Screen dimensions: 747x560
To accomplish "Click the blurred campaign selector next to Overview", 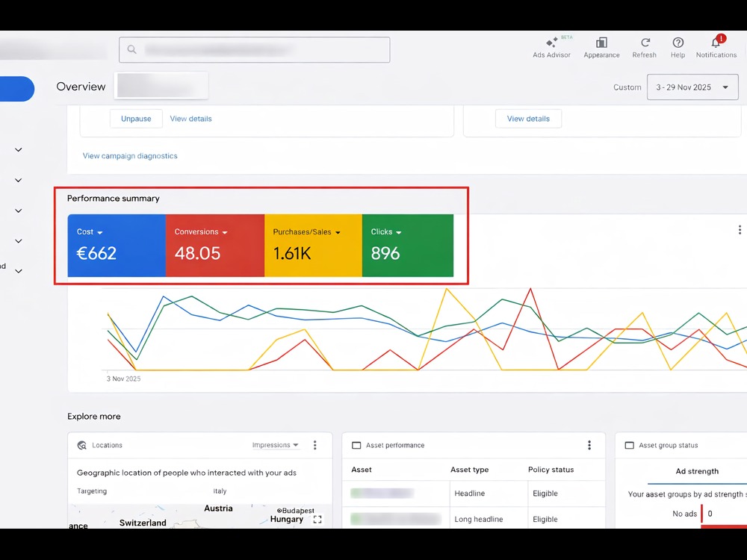I will [161, 86].
